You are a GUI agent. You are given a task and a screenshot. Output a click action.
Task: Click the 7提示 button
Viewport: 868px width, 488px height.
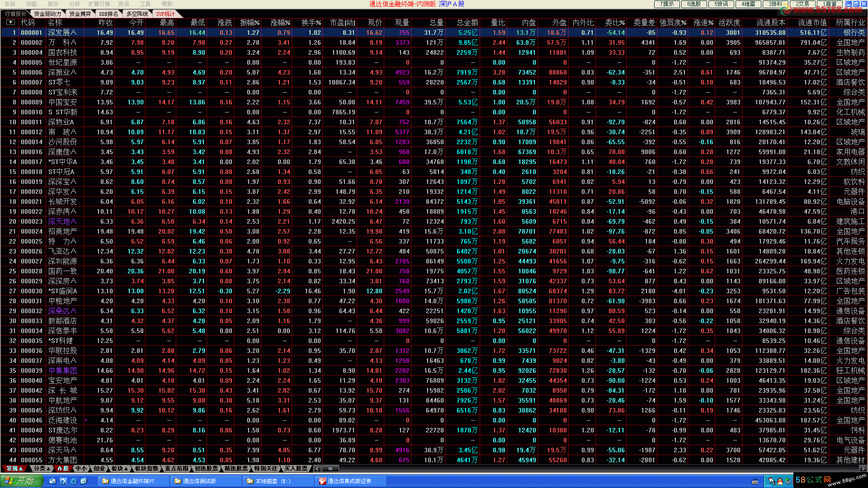pos(667,4)
